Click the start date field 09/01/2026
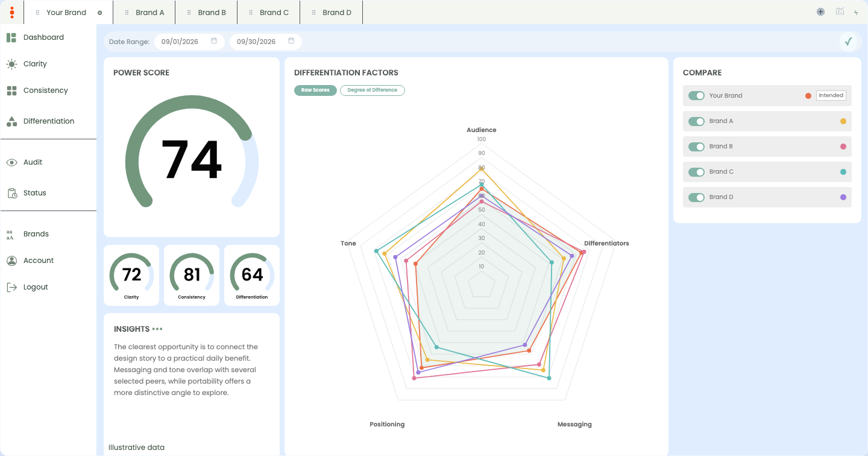The image size is (868, 456). 189,42
